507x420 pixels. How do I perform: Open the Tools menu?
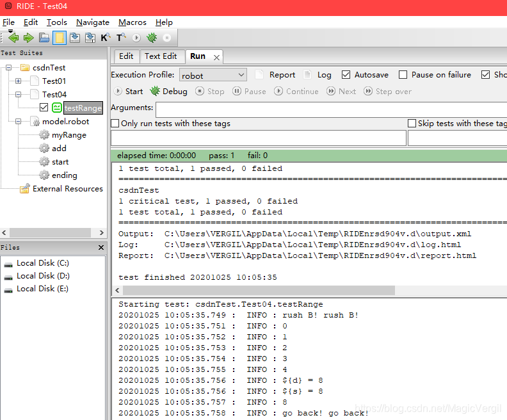[x=57, y=22]
